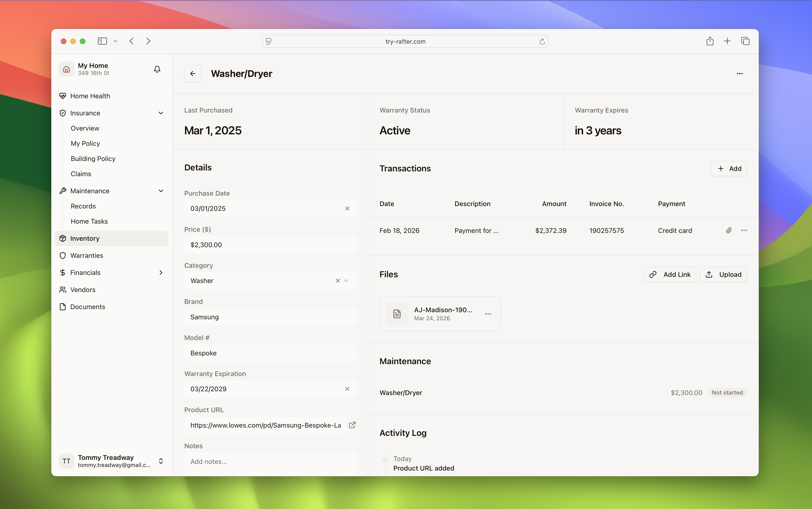The width and height of the screenshot is (812, 509).
Task: Collapse the Maintenance sidebar section
Action: click(x=161, y=191)
